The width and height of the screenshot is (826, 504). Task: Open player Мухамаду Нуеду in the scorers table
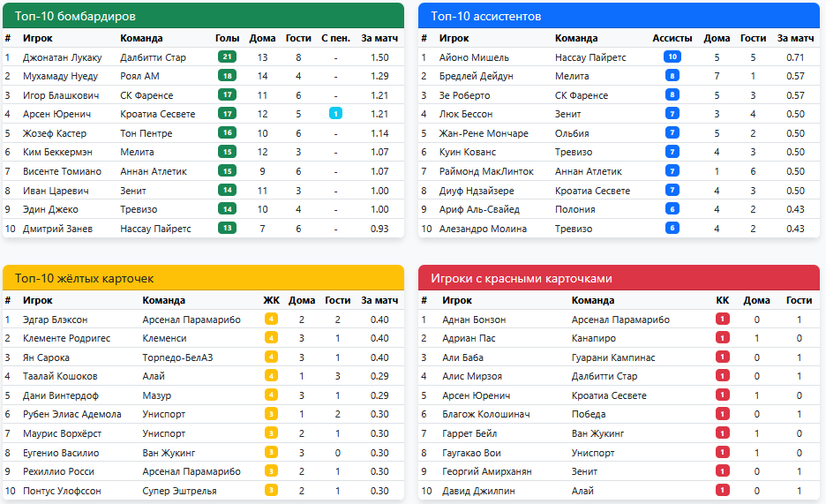(60, 77)
